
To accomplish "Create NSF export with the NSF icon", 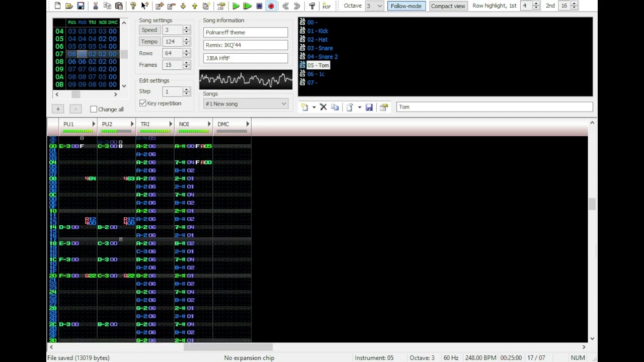I will tap(327, 6).
